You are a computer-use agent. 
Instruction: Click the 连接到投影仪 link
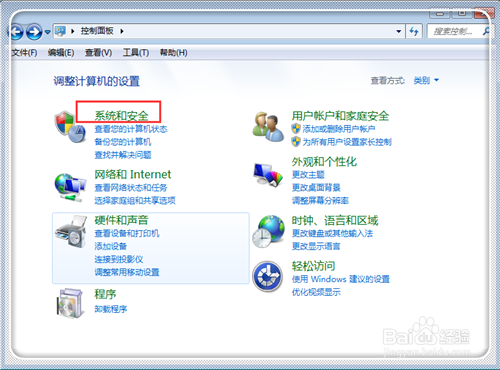[119, 259]
